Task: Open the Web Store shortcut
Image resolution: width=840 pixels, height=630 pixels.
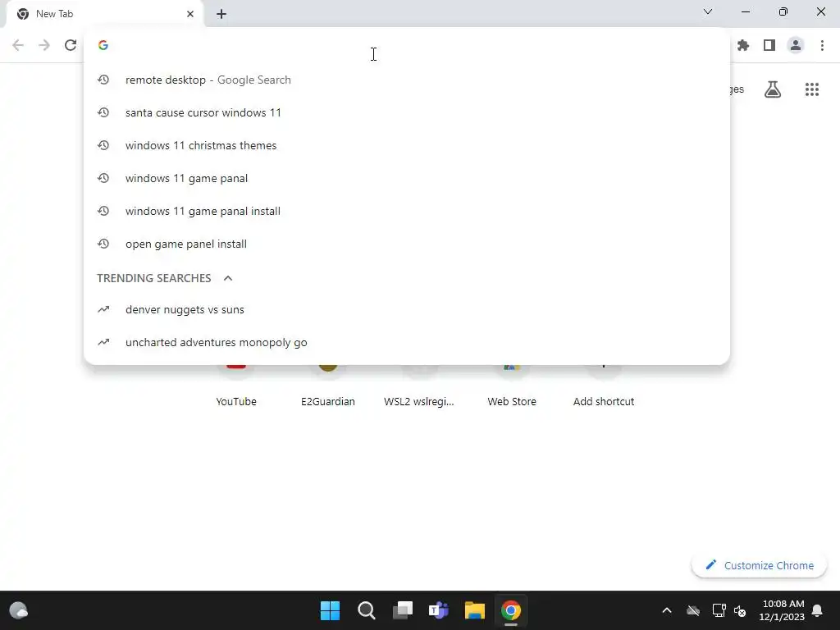Action: click(x=512, y=402)
